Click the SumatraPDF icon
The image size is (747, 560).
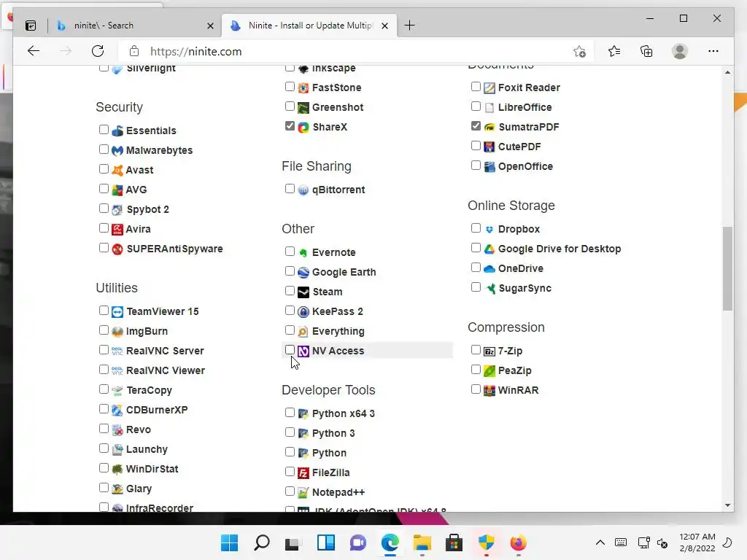point(489,127)
